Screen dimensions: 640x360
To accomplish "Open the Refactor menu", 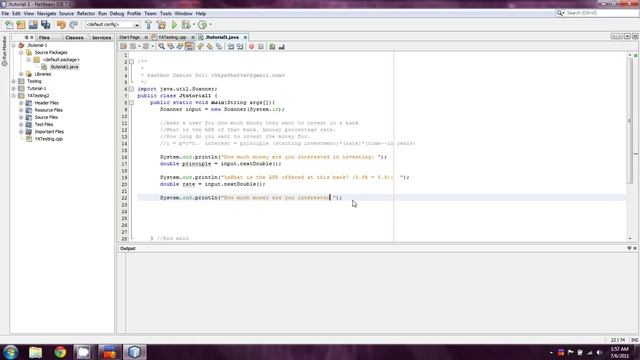I will [86, 13].
